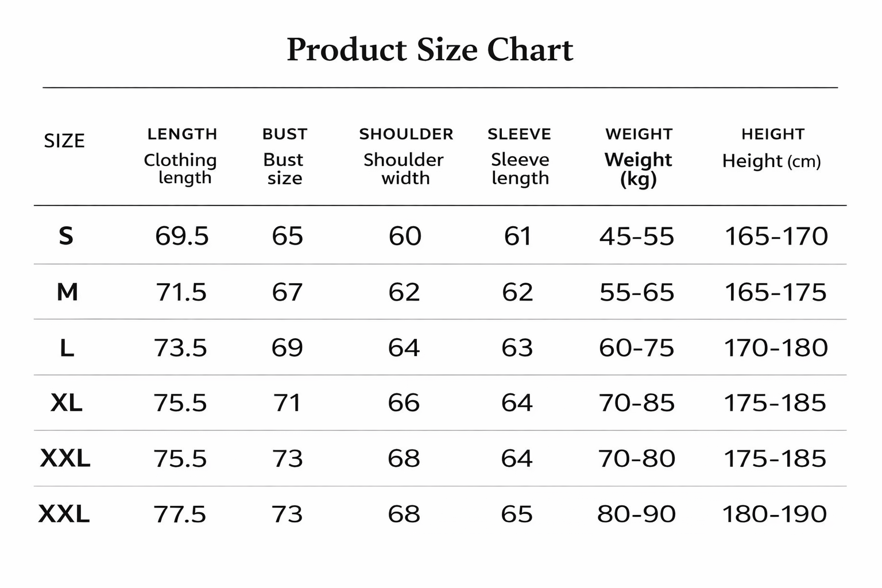The height and width of the screenshot is (588, 882).
Task: Select the L size row label
Action: 67,348
